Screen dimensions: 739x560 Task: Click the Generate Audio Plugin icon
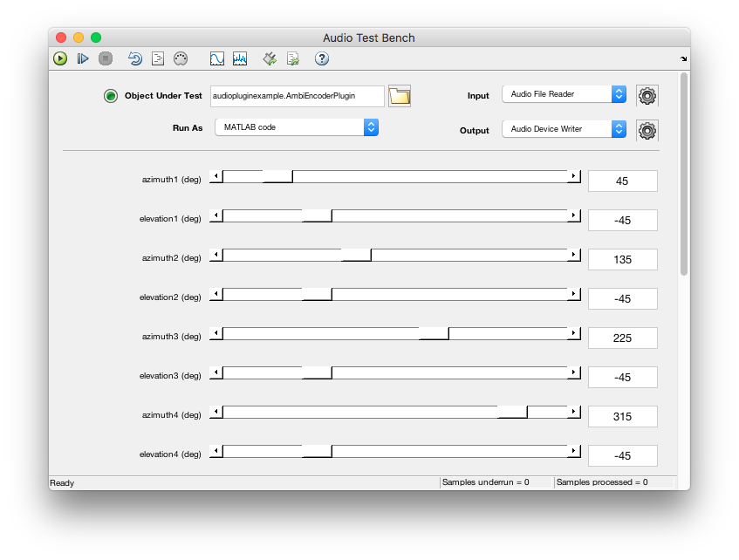[270, 58]
